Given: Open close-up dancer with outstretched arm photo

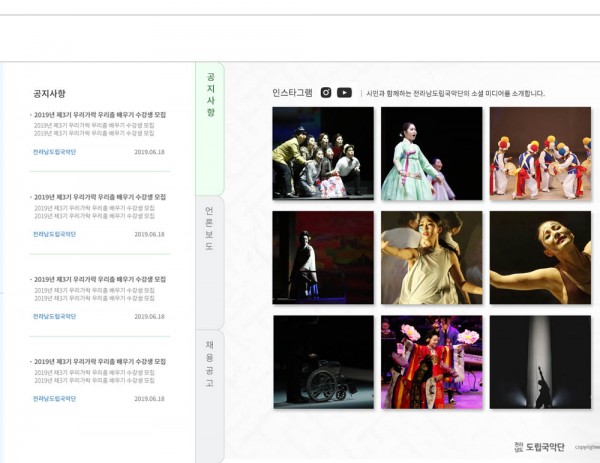Looking at the screenshot, I should [540, 258].
